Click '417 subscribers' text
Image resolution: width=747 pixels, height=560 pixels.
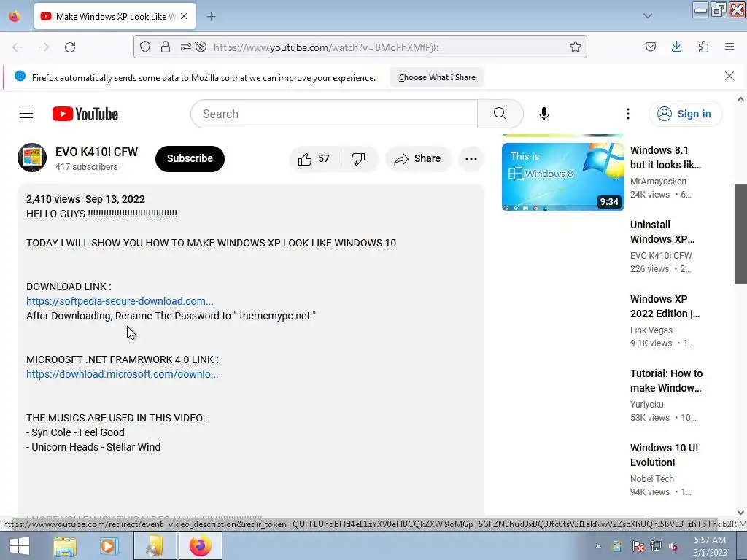point(86,167)
